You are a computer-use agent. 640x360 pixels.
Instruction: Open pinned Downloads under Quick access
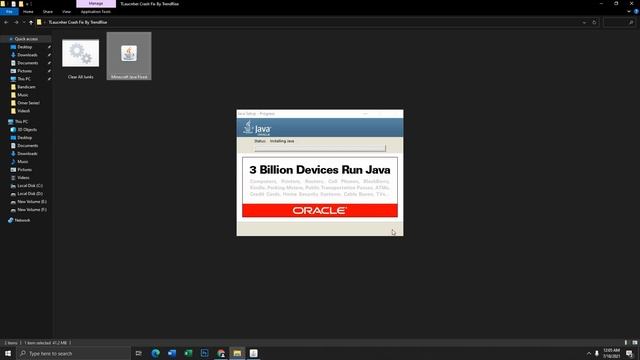click(x=27, y=55)
